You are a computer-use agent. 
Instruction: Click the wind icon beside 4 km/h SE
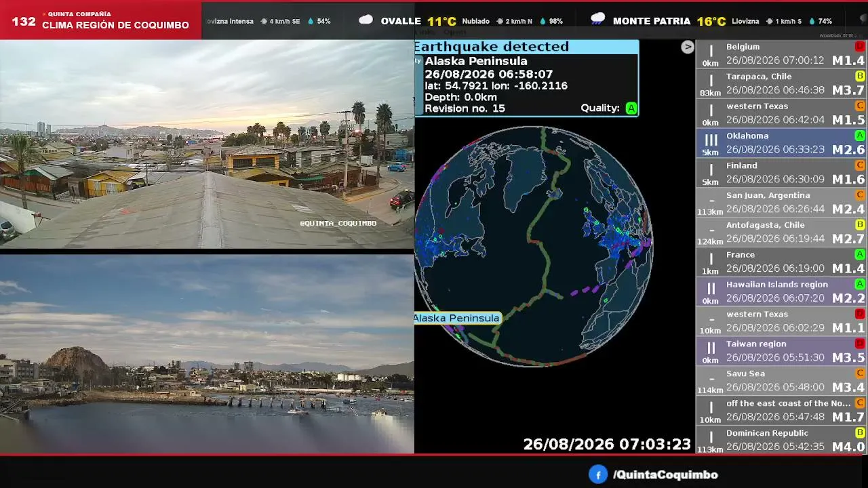(264, 21)
